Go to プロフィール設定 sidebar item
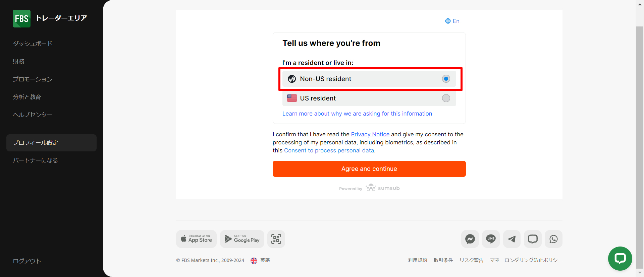Image resolution: width=644 pixels, height=277 pixels. 36,143
